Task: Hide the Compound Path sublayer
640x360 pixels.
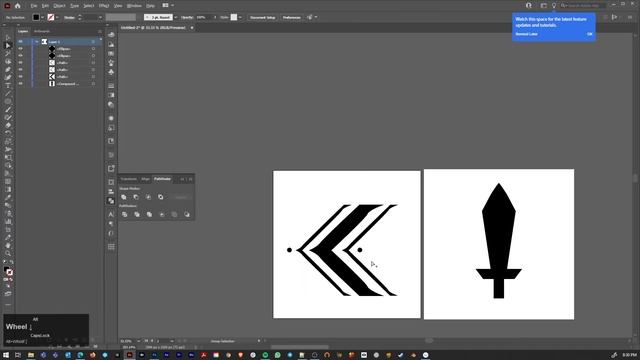Action: point(20,83)
